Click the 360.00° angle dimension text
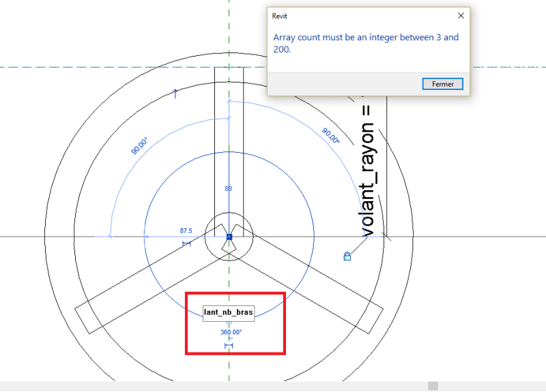Image resolution: width=546 pixels, height=392 pixels. tap(232, 333)
